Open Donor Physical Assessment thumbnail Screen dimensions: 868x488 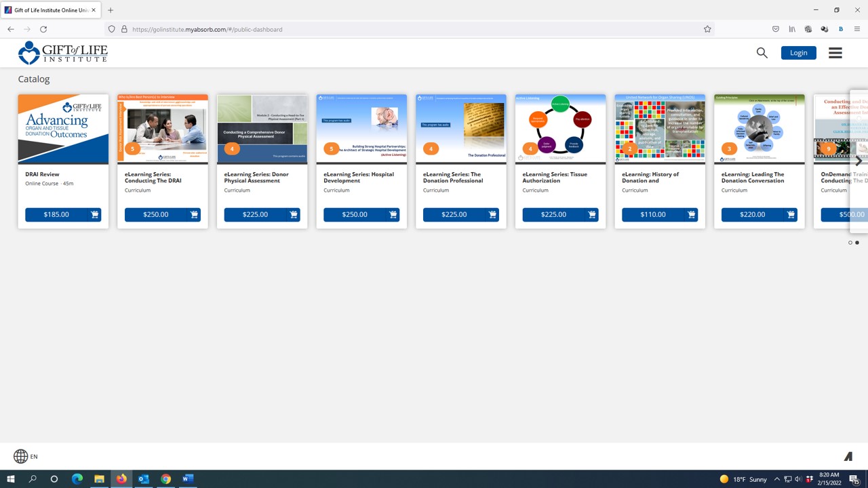[x=262, y=129]
